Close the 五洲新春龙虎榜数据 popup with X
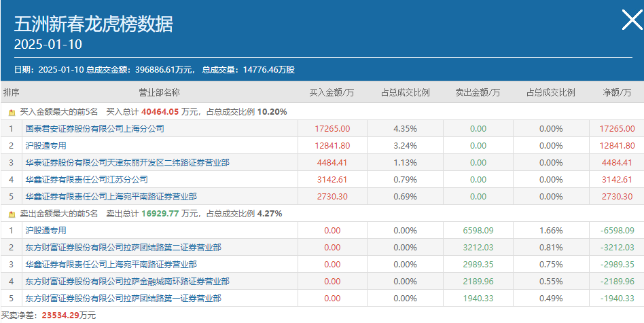The image size is (644, 323). tap(632, 20)
